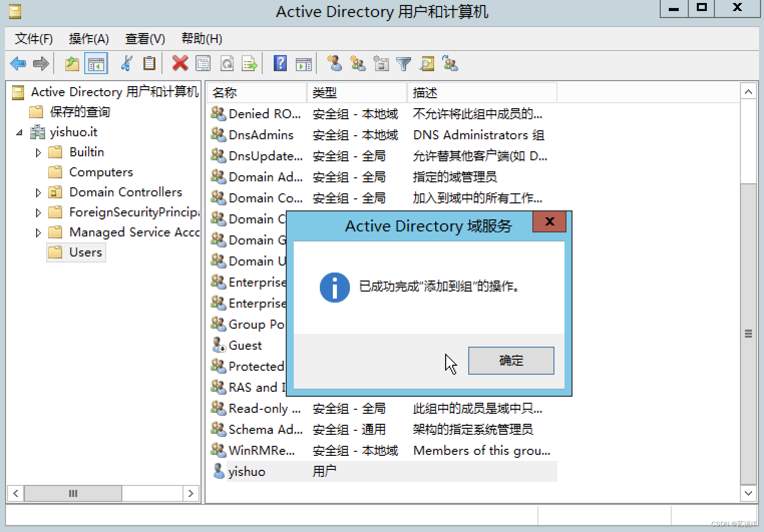Click the Create new user toolbar icon
Screen dimensions: 764x532
click(334, 64)
